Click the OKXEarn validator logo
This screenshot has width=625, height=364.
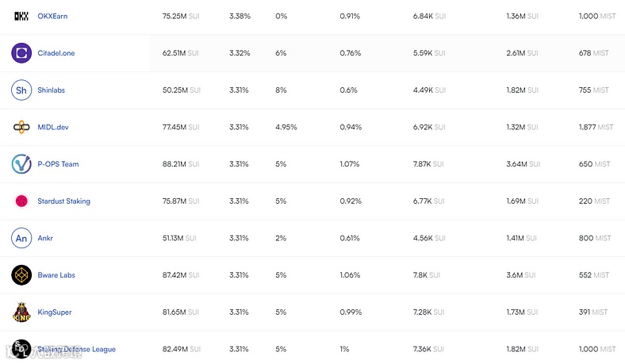coord(21,16)
